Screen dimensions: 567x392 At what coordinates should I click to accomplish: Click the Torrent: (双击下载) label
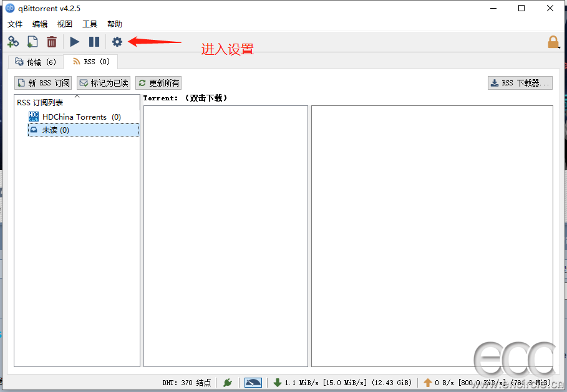tap(185, 98)
